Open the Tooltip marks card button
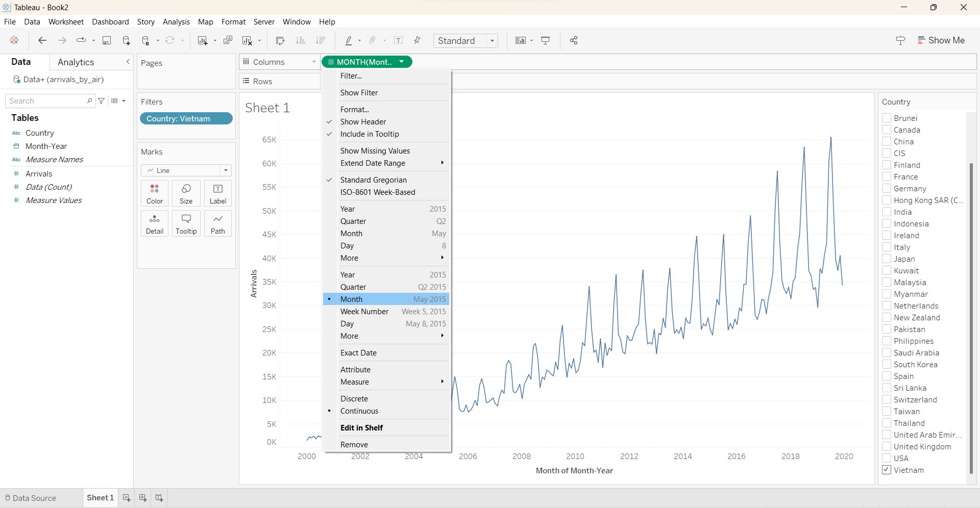 tap(186, 223)
